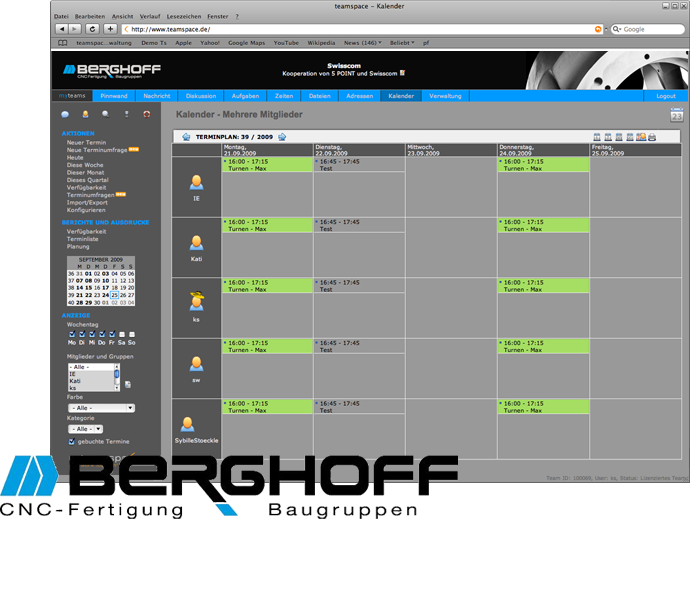Open Kati's Tuesday Test appointment
This screenshot has height=600, width=690.
pos(359,225)
